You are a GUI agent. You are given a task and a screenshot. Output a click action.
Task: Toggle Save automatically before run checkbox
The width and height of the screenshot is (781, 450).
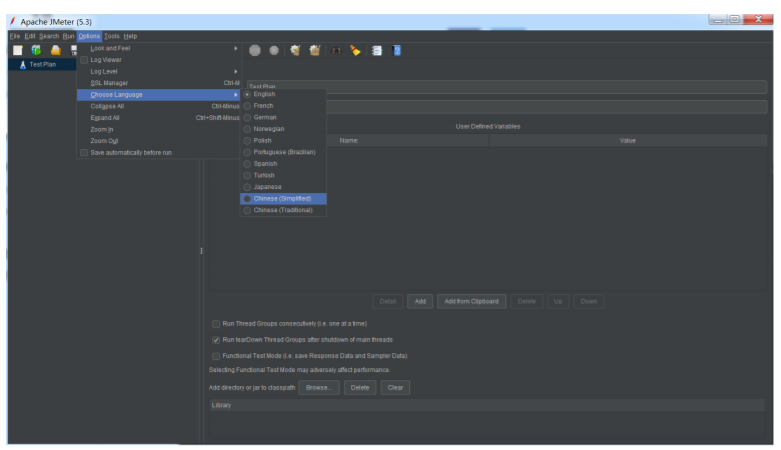(84, 152)
